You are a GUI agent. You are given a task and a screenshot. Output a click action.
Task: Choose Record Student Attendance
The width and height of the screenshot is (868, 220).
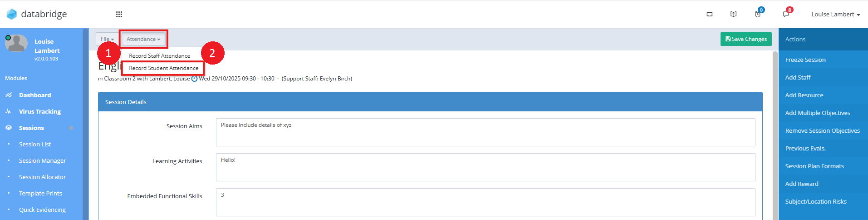[164, 68]
